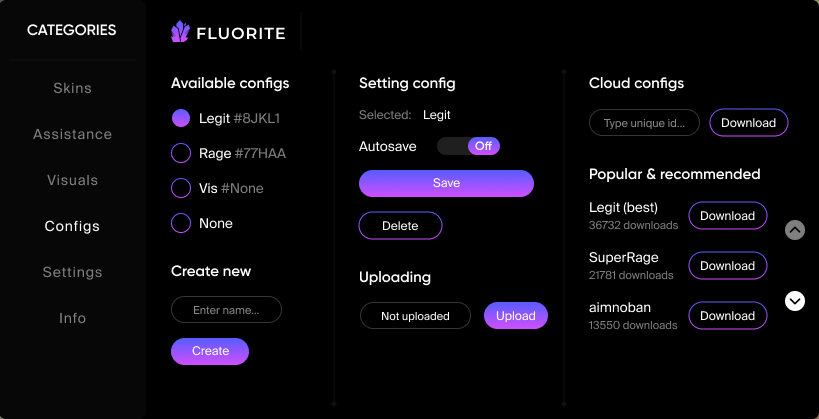Toggle the Autosave switch

[468, 146]
